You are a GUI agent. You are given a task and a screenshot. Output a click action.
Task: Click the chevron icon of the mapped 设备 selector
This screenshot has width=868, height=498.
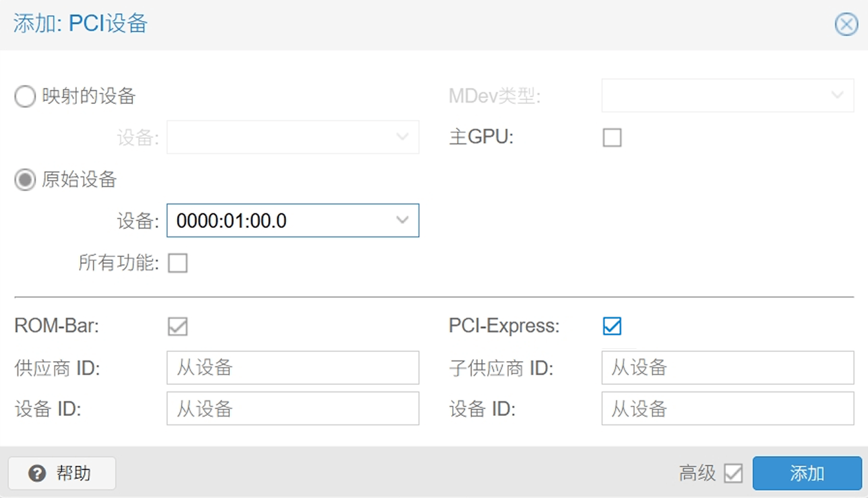402,137
